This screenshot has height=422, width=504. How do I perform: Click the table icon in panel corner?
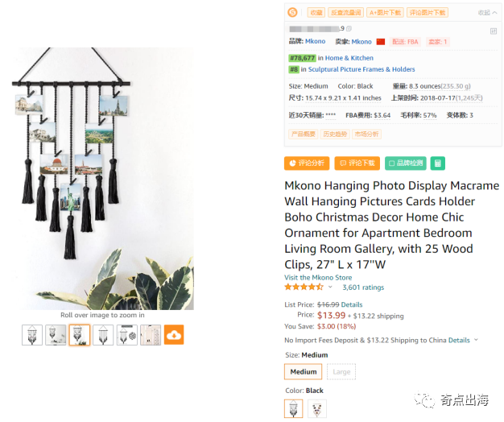coord(494,31)
